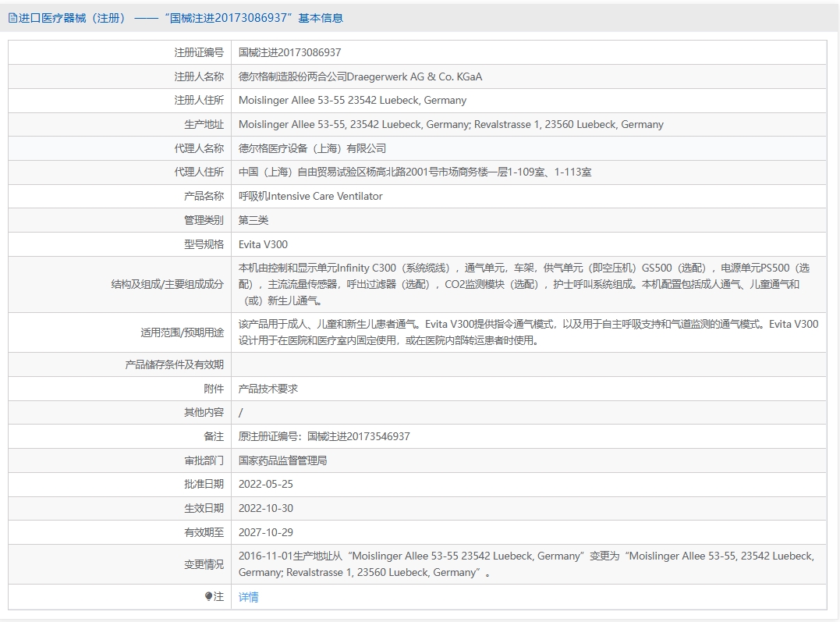Select agent name 德尔格医疗设备（上海）有限公司
This screenshot has width=840, height=622.
pyautogui.click(x=312, y=148)
